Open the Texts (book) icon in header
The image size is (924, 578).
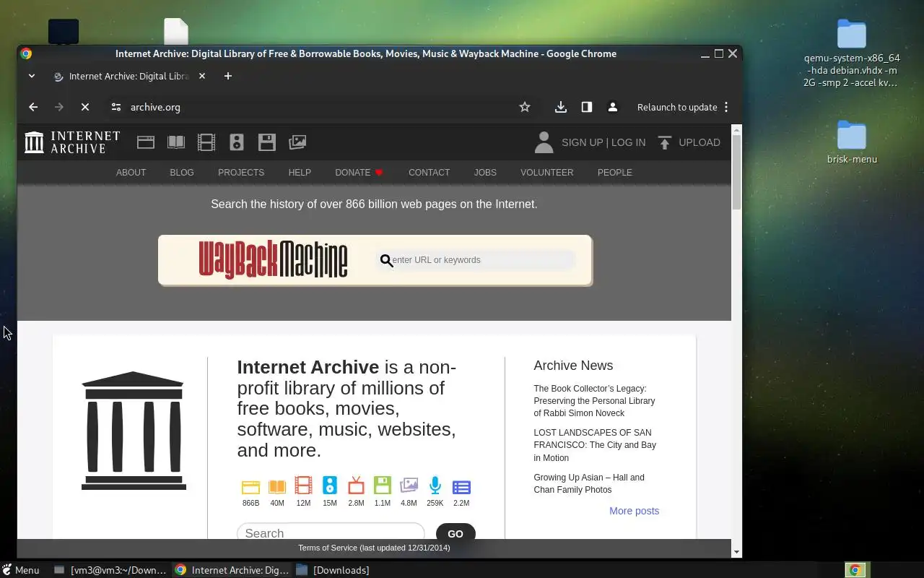click(176, 142)
